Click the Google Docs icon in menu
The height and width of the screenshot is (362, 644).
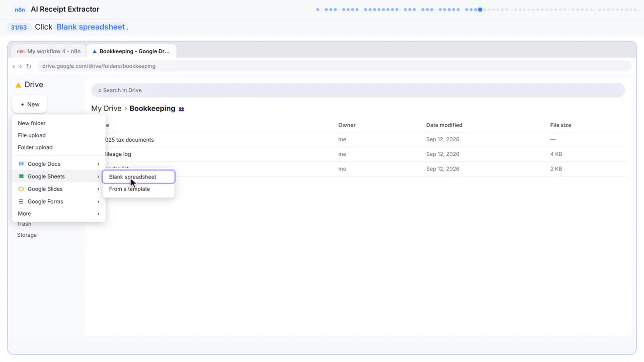[x=21, y=164]
